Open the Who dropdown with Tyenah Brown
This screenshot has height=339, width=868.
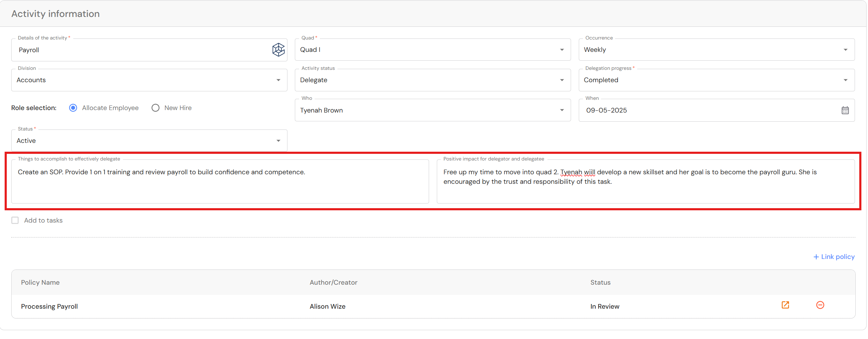pyautogui.click(x=562, y=110)
